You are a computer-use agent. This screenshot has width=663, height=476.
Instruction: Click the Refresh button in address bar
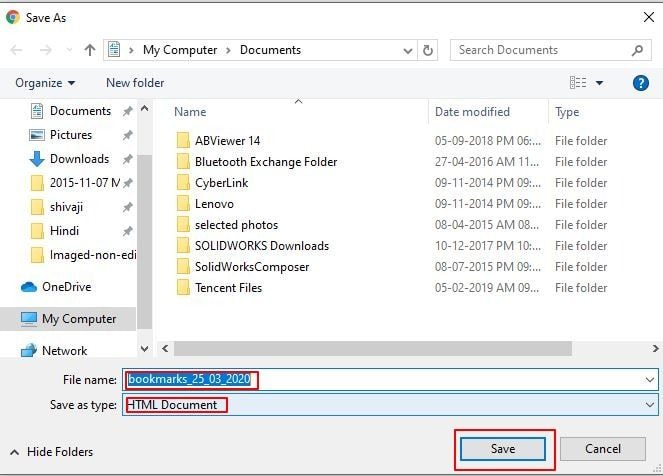(x=429, y=50)
